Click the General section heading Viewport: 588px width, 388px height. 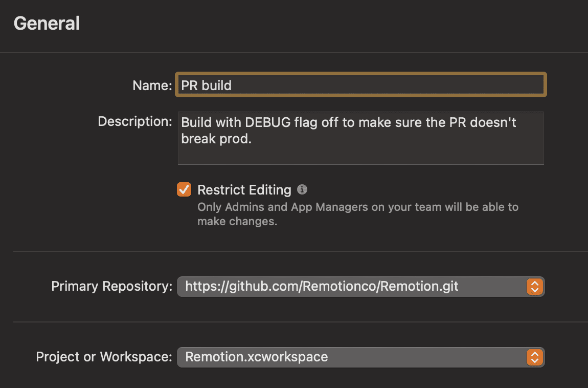47,24
